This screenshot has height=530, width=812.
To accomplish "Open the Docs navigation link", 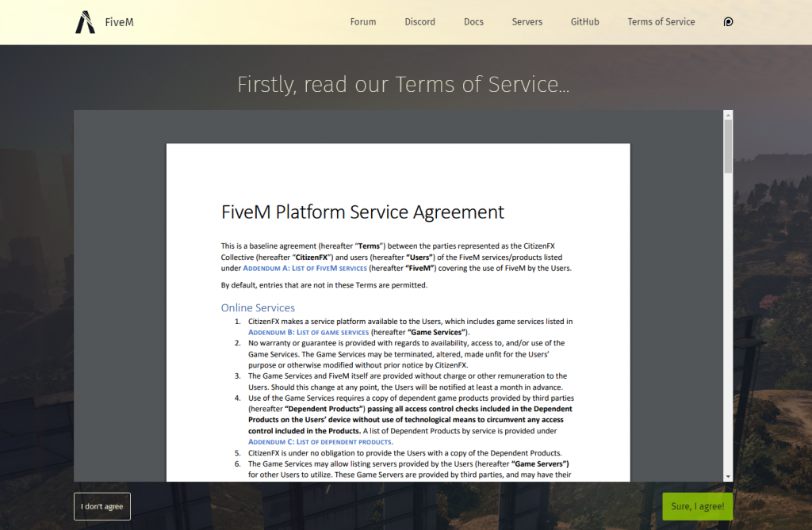I will 473,22.
